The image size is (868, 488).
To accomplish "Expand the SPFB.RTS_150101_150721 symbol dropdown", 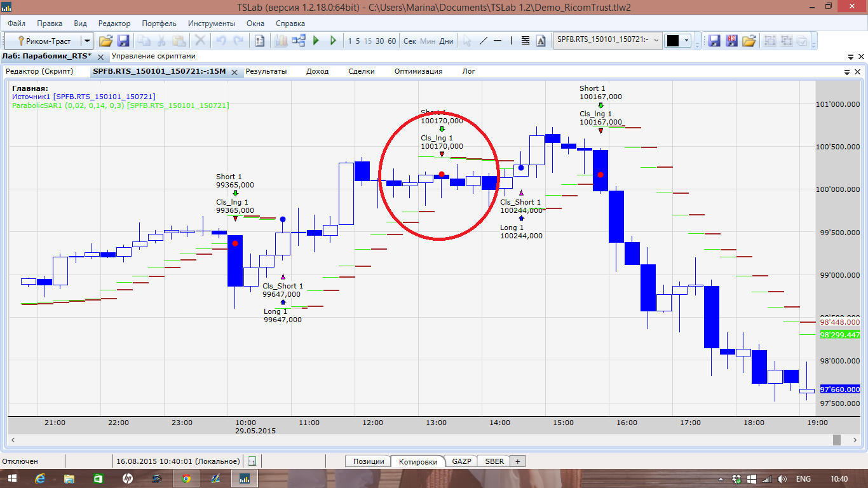I will (x=656, y=40).
